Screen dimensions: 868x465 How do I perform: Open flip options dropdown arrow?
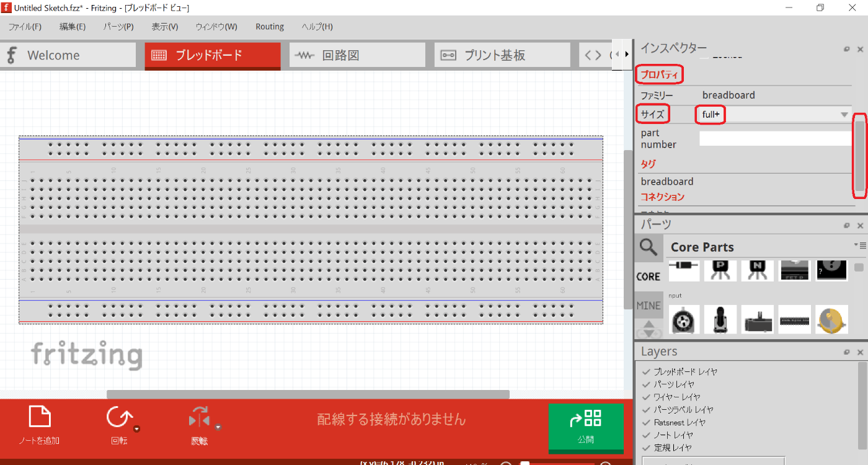[218, 427]
